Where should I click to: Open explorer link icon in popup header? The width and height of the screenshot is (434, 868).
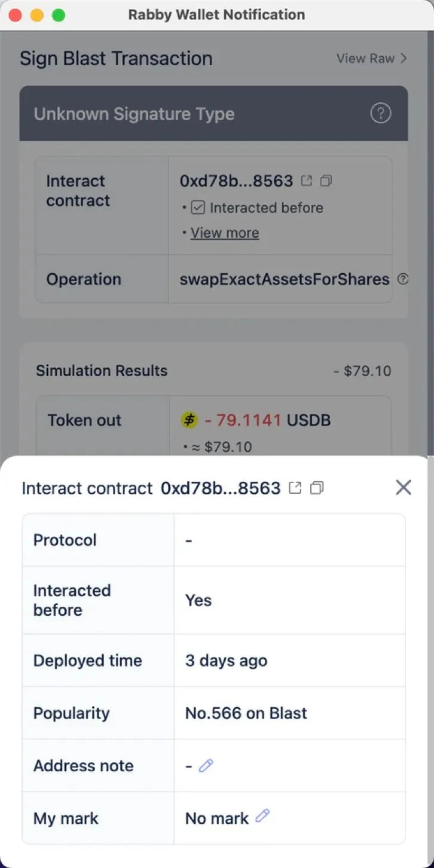click(x=295, y=488)
